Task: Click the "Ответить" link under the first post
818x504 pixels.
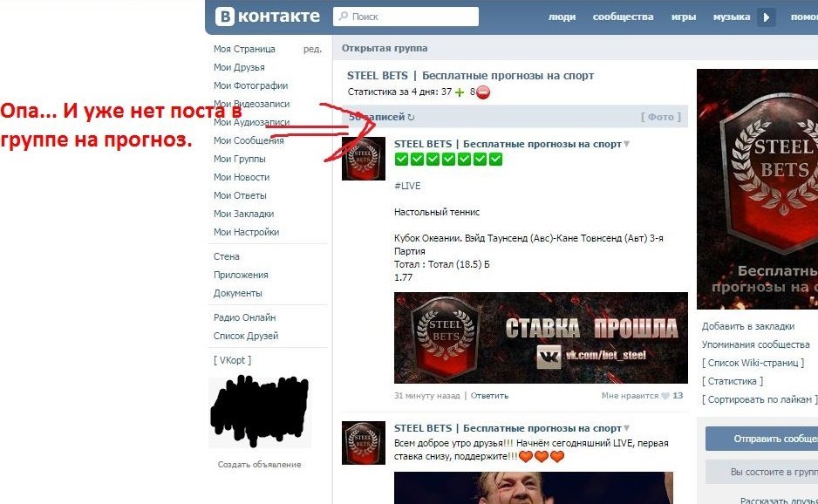Action: [x=489, y=396]
